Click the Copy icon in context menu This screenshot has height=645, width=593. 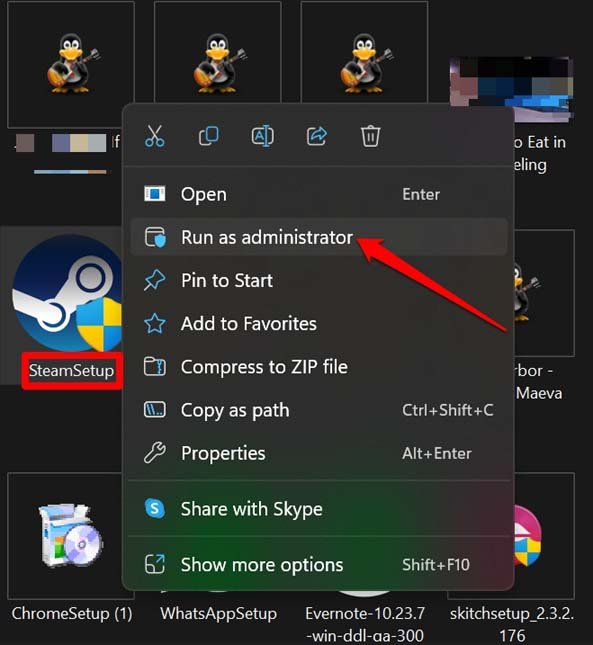[208, 136]
